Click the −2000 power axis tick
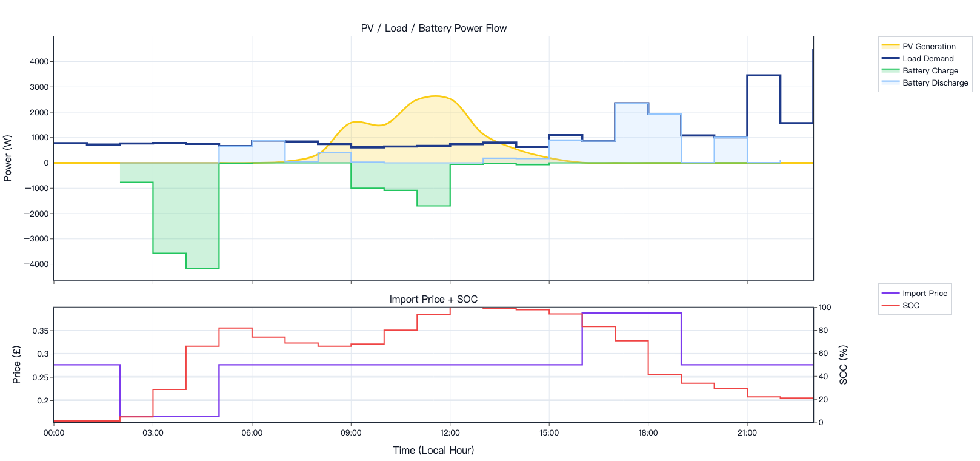The height and width of the screenshot is (461, 980). click(36, 214)
